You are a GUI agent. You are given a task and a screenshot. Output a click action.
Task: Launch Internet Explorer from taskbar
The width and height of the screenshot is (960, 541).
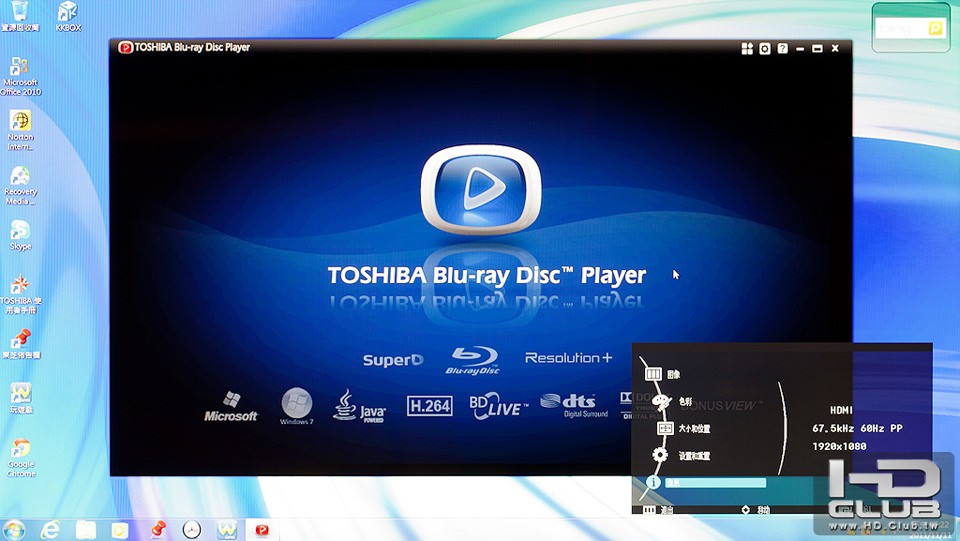tap(50, 529)
